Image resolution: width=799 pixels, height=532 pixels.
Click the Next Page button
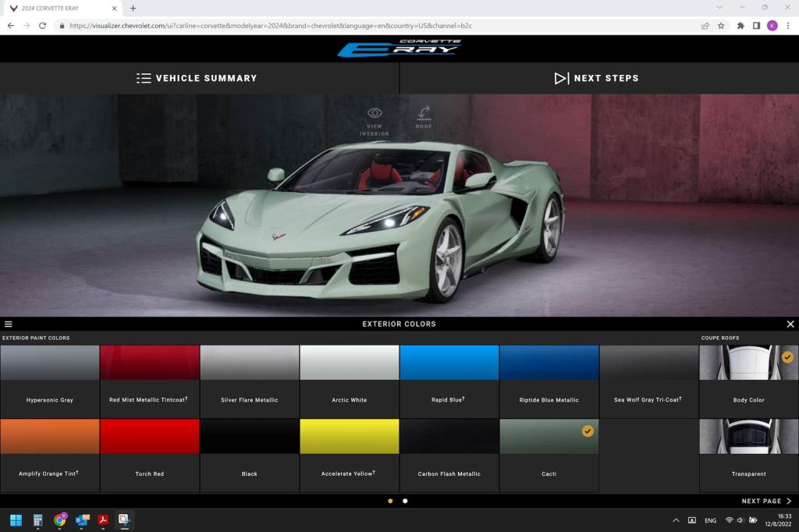click(x=766, y=501)
